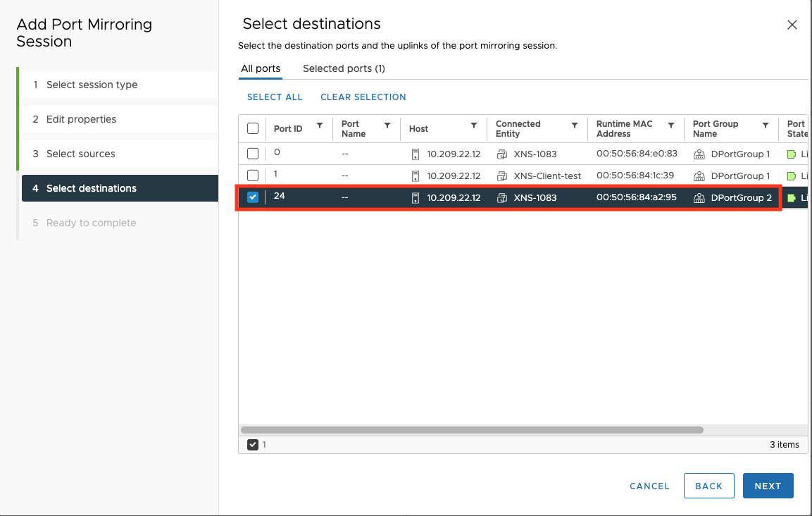Go to the Select sources step
Image resolution: width=812 pixels, height=516 pixels.
click(x=80, y=154)
